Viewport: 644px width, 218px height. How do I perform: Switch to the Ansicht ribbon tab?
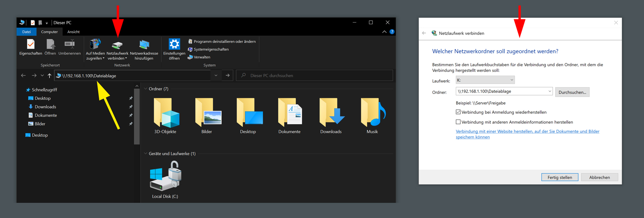click(x=73, y=32)
